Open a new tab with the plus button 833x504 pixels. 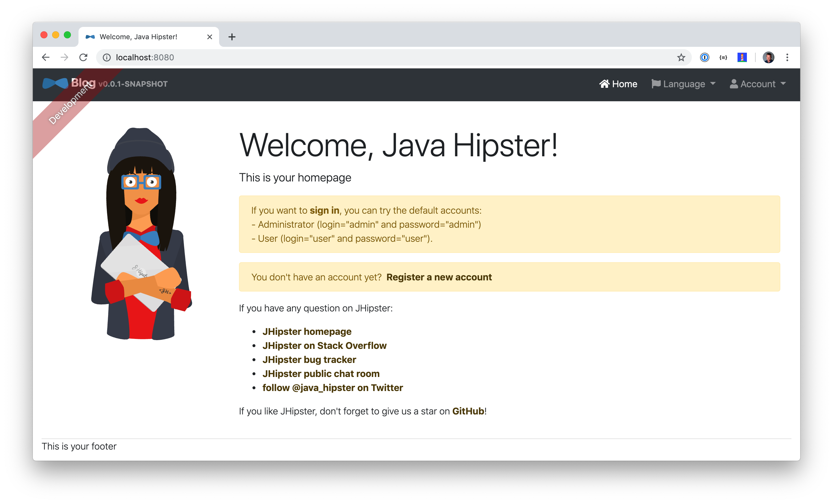pyautogui.click(x=232, y=37)
